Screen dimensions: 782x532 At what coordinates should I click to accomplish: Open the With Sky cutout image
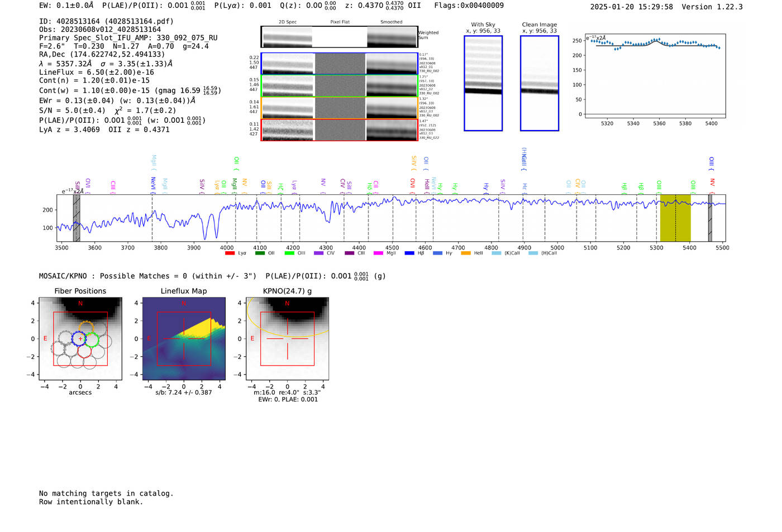483,83
